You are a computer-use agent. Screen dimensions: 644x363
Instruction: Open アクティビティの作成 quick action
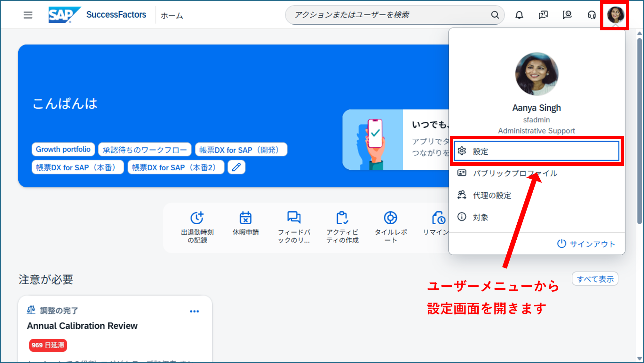(342, 227)
